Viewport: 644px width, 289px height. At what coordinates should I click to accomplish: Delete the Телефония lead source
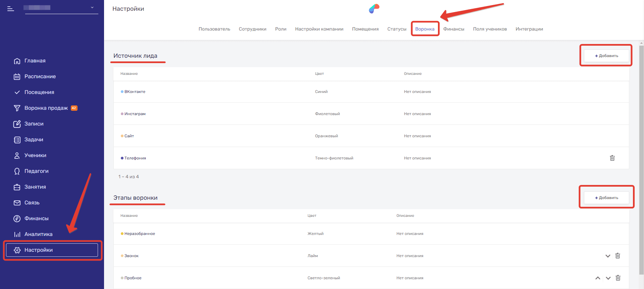612,158
